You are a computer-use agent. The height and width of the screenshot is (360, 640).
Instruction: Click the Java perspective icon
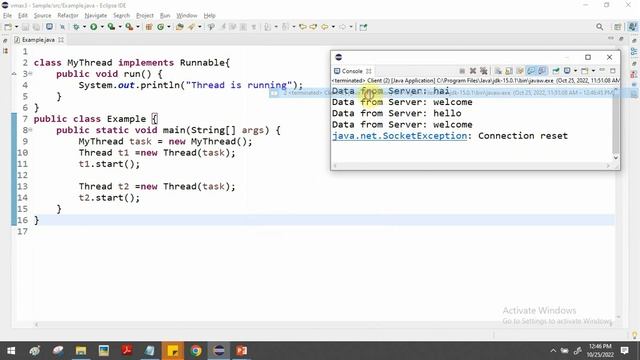(632, 27)
